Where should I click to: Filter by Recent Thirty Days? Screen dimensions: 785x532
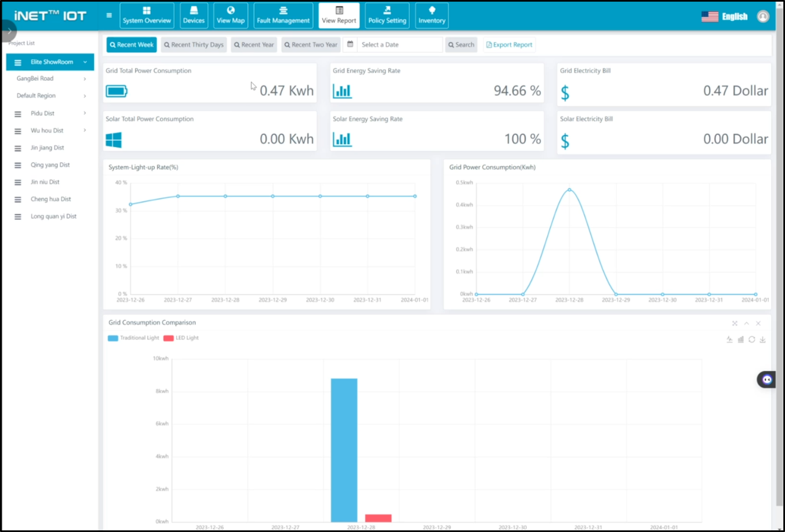tap(194, 45)
